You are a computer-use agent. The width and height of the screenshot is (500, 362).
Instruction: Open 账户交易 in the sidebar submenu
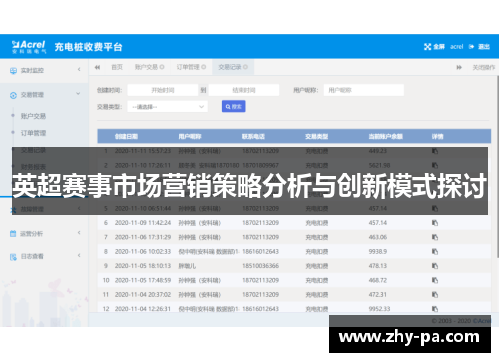[33, 116]
